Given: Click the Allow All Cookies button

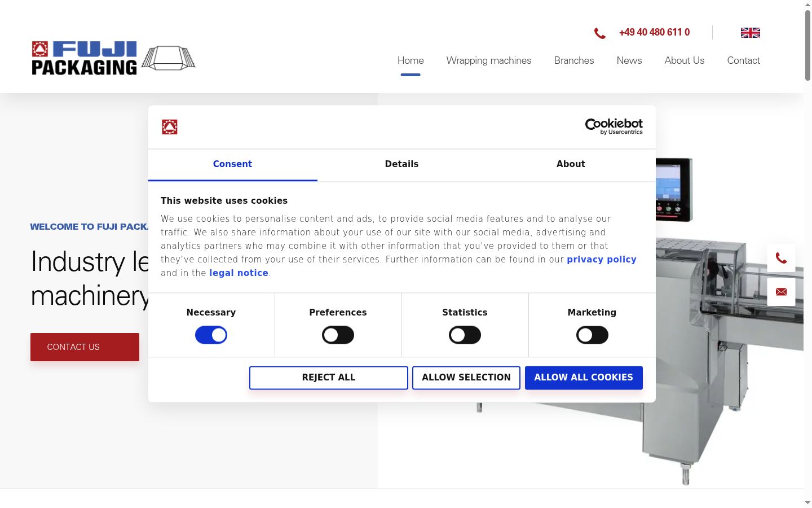Looking at the screenshot, I should point(584,378).
